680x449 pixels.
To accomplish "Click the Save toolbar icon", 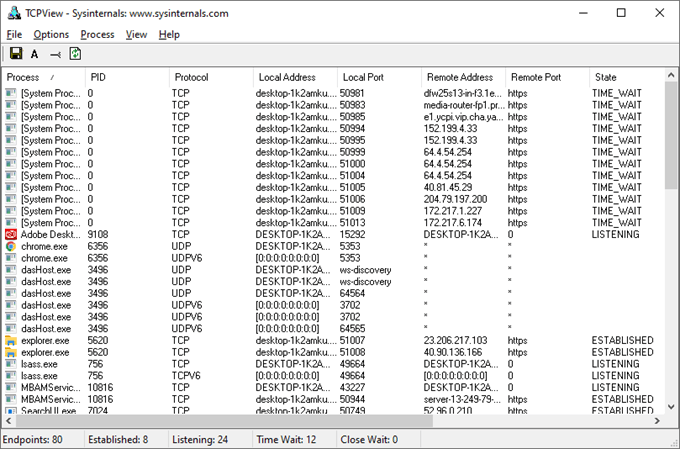I will pyautogui.click(x=16, y=53).
